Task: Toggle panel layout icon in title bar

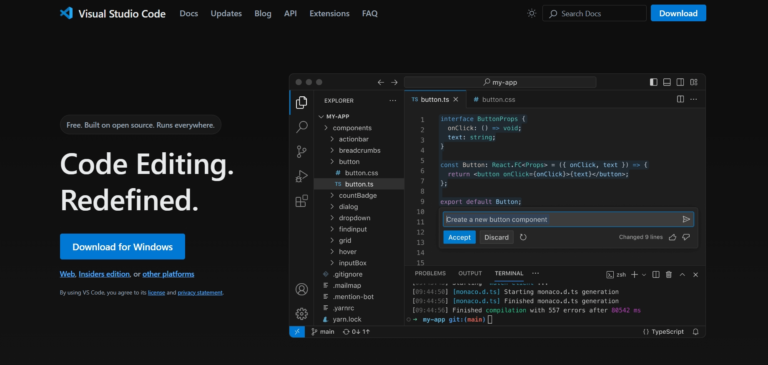Action: tap(667, 82)
